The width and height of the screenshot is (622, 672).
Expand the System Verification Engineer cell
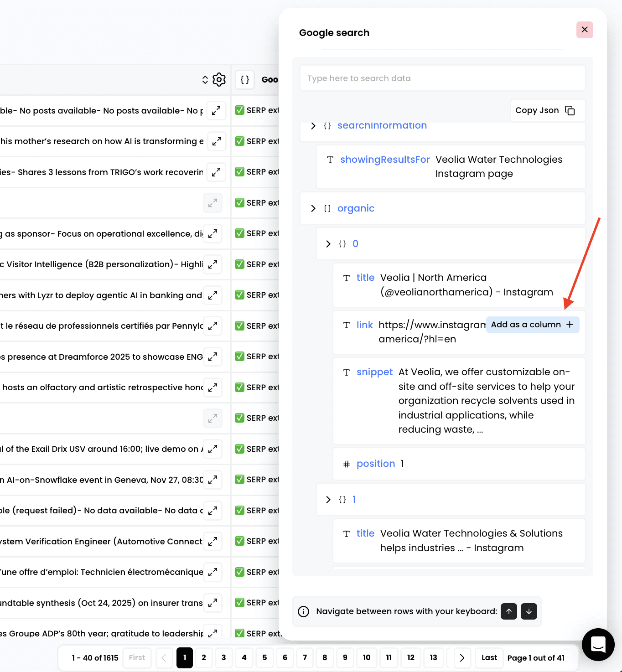tap(213, 541)
